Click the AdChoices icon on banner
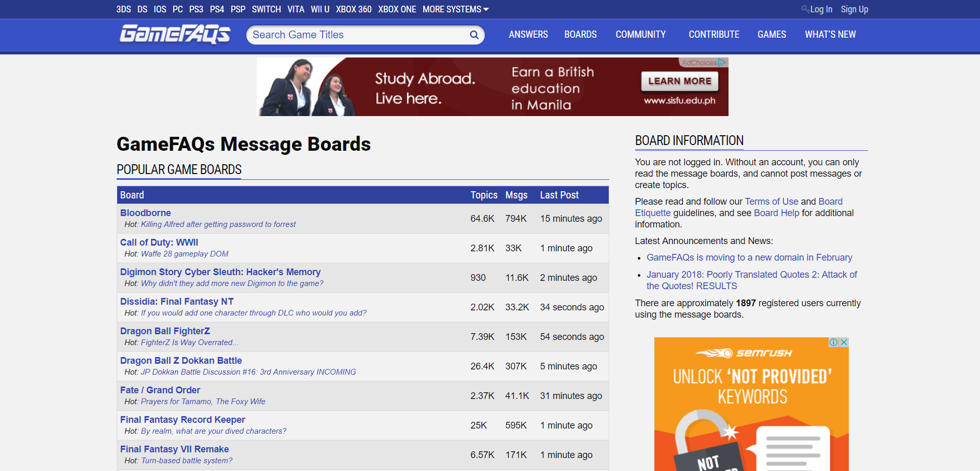This screenshot has height=471, width=980. 722,63
